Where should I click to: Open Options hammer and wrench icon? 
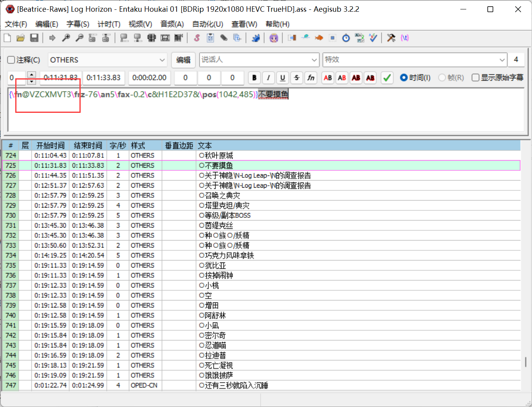[391, 38]
